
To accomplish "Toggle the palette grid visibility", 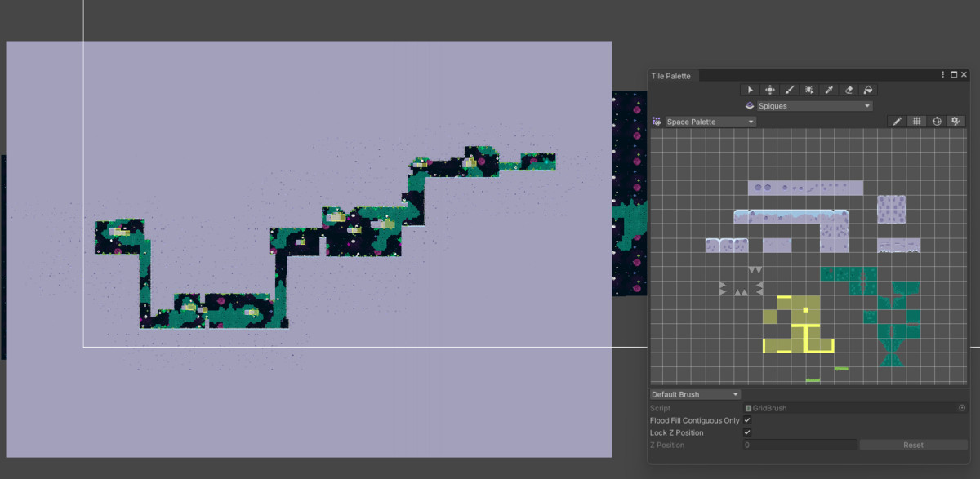I will coord(916,121).
